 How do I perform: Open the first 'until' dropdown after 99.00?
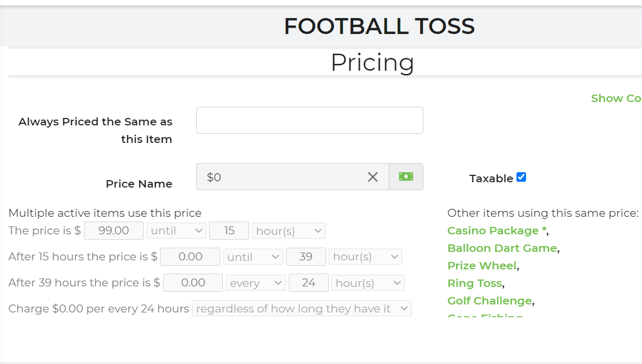177,231
